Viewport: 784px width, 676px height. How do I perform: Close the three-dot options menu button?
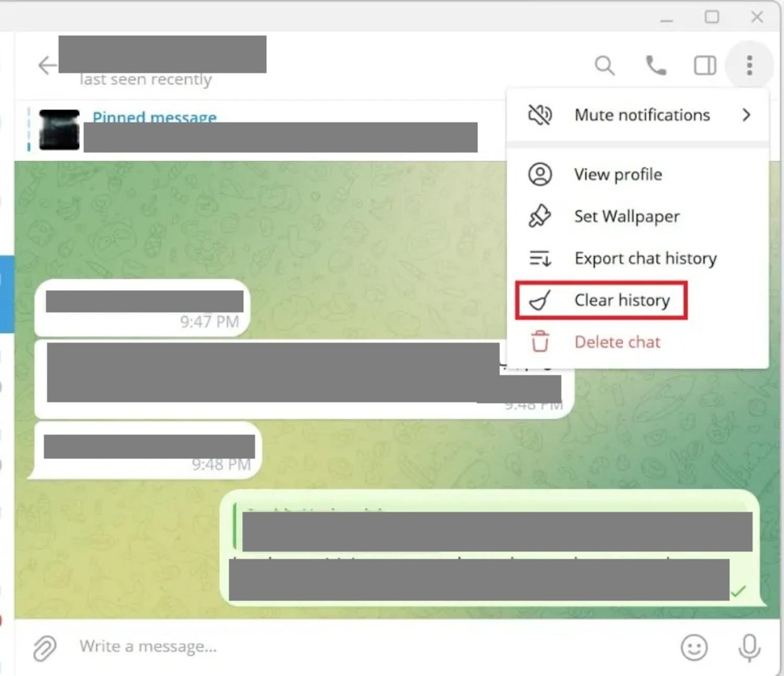pos(749,65)
